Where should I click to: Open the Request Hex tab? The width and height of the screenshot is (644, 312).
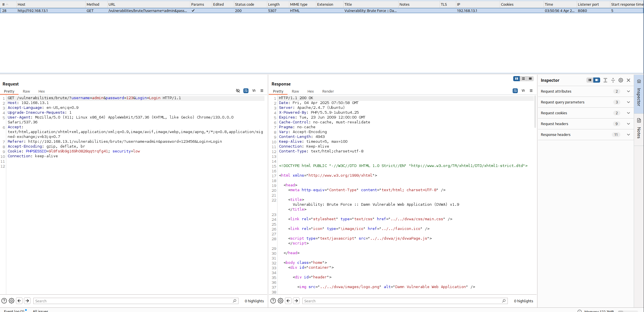pyautogui.click(x=42, y=91)
